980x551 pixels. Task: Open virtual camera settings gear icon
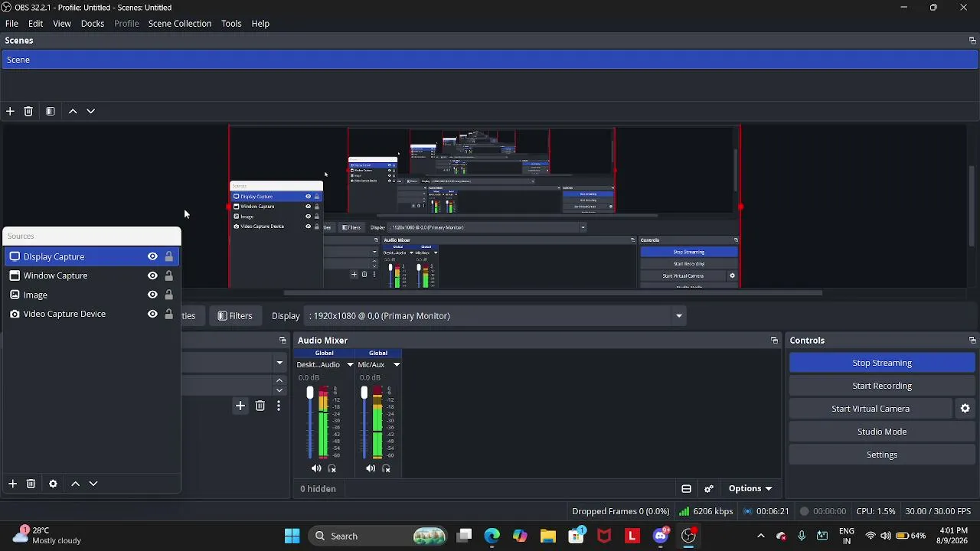pos(965,409)
